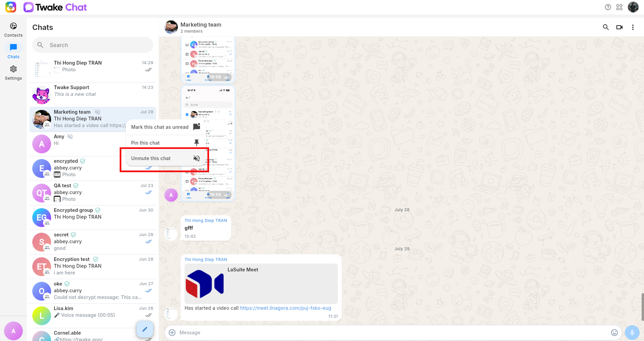The height and width of the screenshot is (341, 644).
Task: Click the Twake Support fox avatar
Action: (41, 95)
